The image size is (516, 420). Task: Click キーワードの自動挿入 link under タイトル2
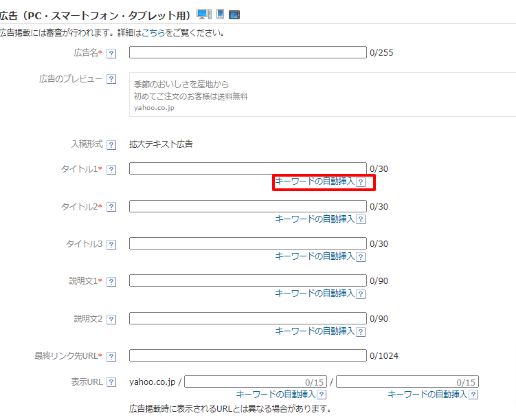[x=315, y=219]
